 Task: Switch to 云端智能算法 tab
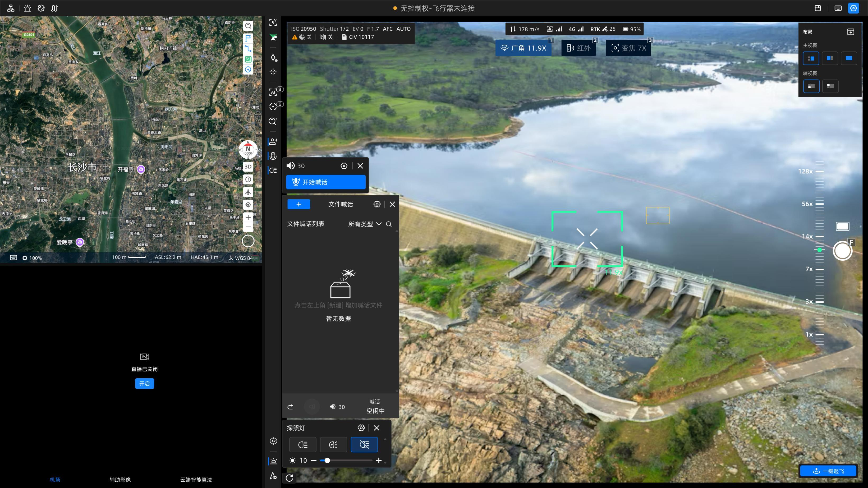click(196, 480)
